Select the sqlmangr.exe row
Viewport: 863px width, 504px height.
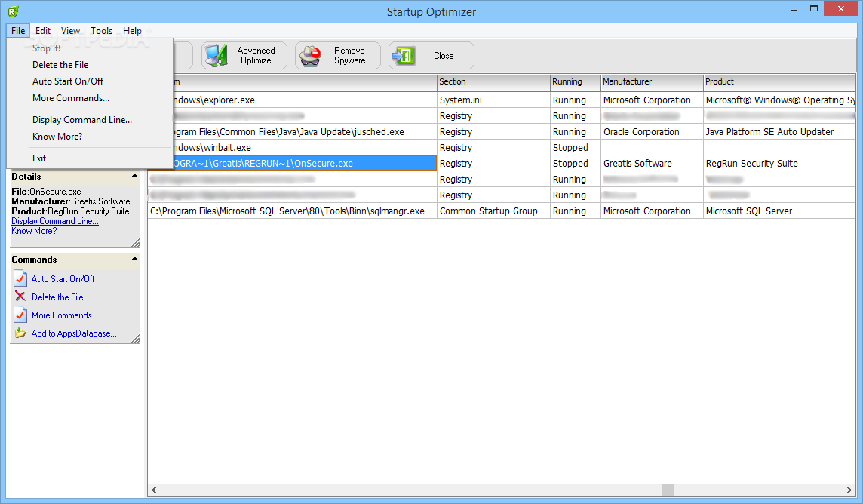point(502,211)
